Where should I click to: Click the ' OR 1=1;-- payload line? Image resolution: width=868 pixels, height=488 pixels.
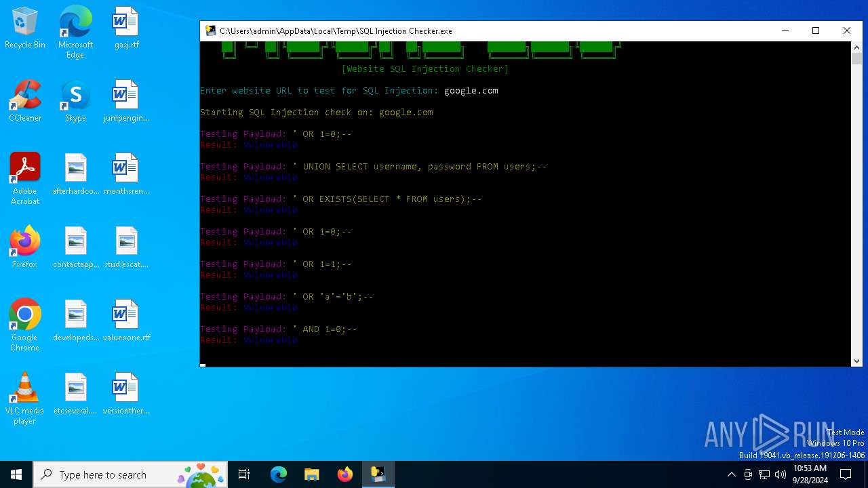click(x=275, y=264)
